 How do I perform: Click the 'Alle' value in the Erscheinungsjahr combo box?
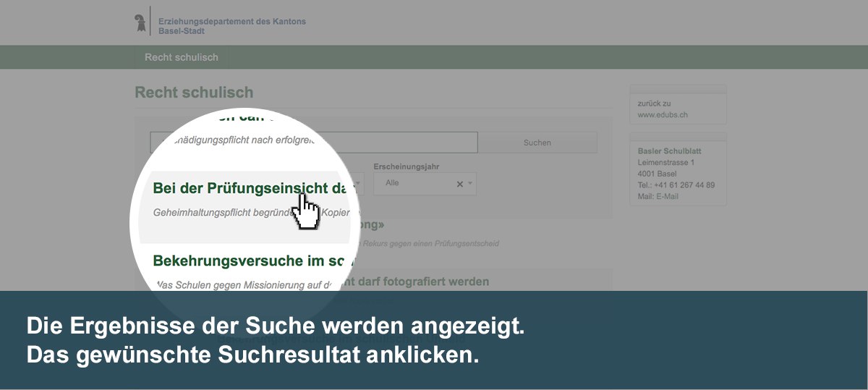(x=393, y=183)
